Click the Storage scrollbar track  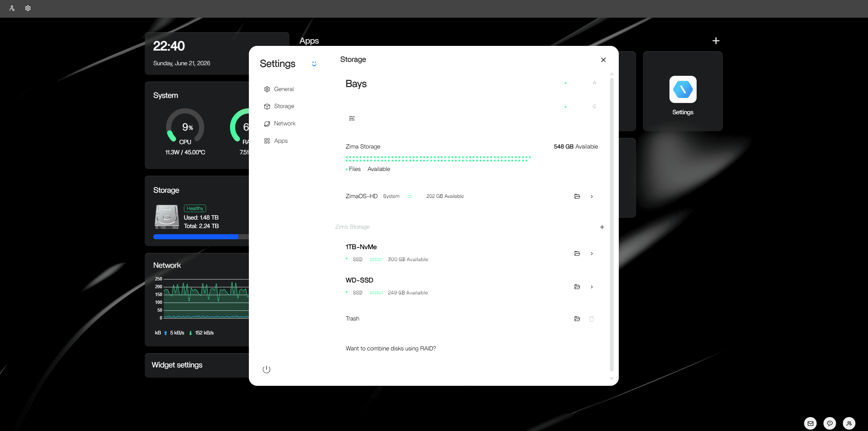612,224
